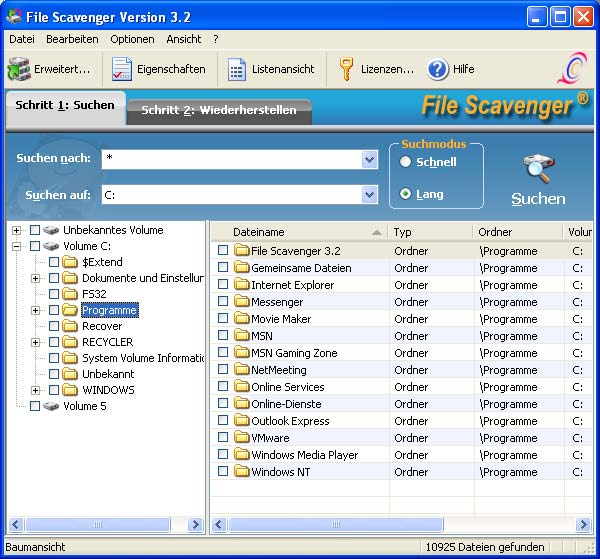Click the VMware folder icon
600x559 pixels.
click(241, 437)
